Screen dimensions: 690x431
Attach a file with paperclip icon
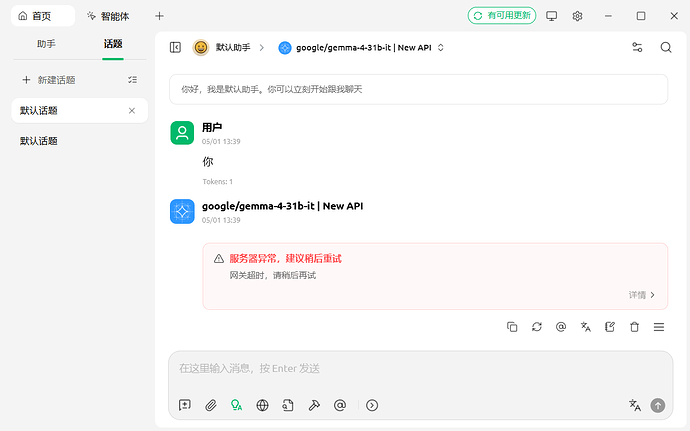(211, 405)
